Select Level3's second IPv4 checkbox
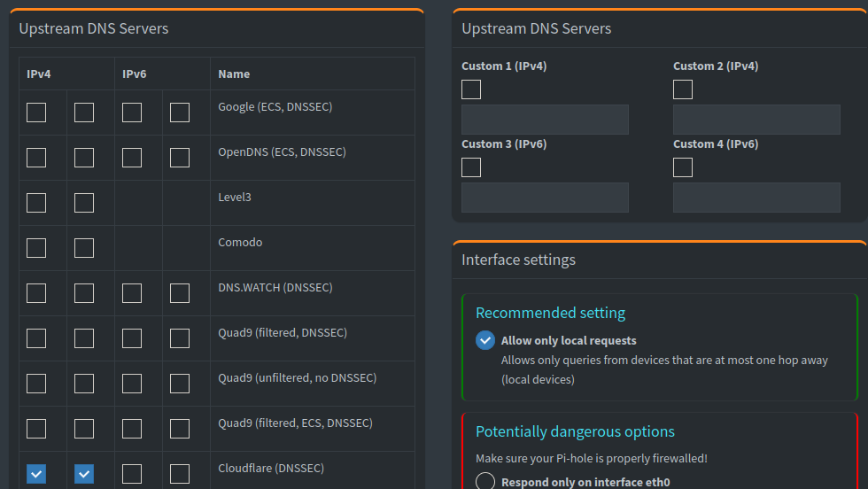 coord(84,203)
